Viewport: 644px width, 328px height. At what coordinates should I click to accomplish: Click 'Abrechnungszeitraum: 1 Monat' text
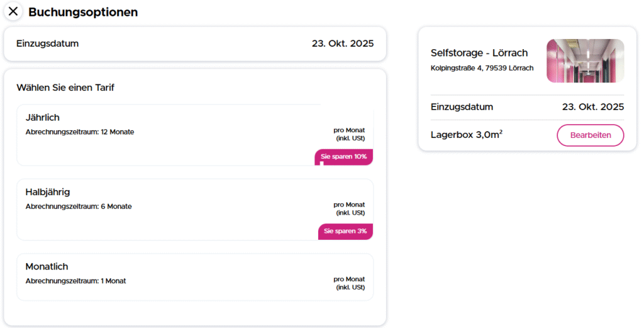coord(75,281)
